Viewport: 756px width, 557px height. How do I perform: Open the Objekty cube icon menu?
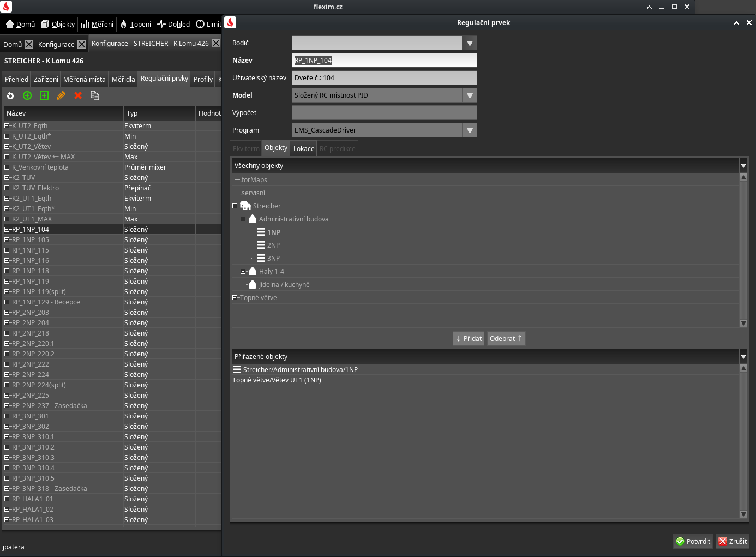tap(58, 24)
